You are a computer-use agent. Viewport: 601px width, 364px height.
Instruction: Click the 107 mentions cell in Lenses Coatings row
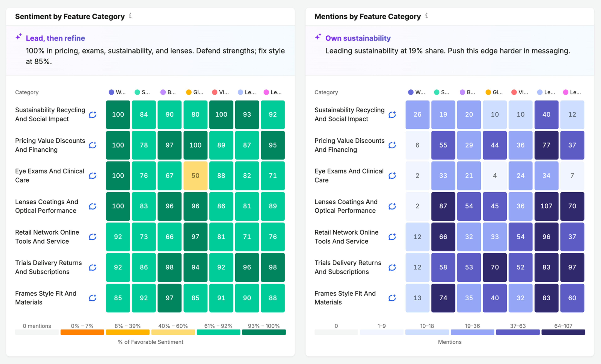point(546,206)
